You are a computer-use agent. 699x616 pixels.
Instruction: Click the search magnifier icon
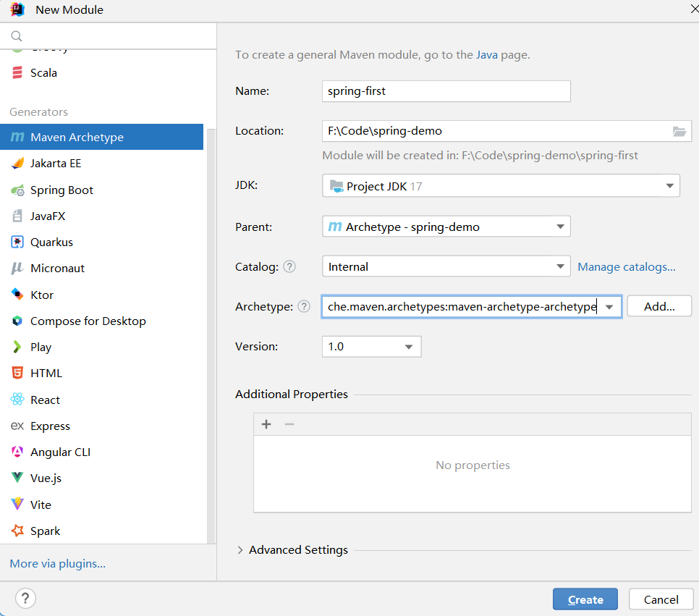(x=17, y=36)
